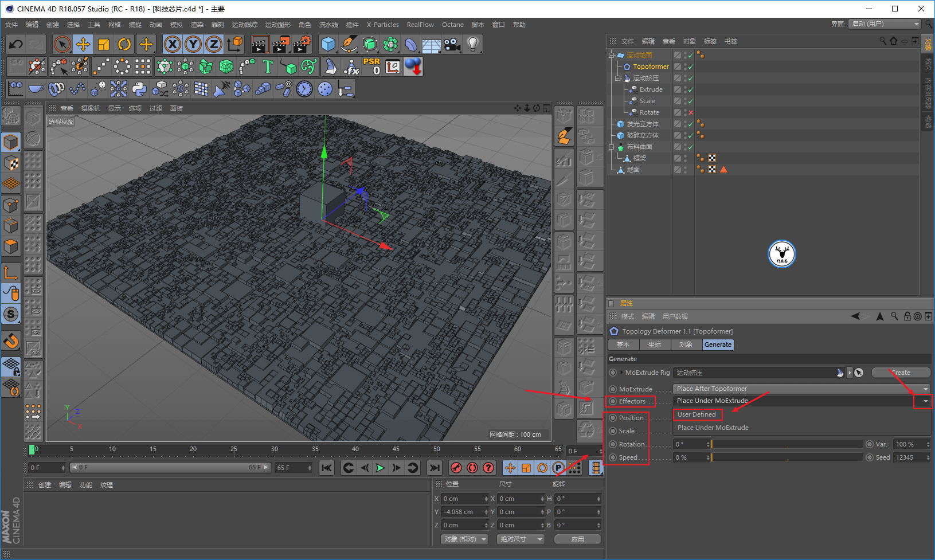Click the 应用 apply button

pos(578,539)
